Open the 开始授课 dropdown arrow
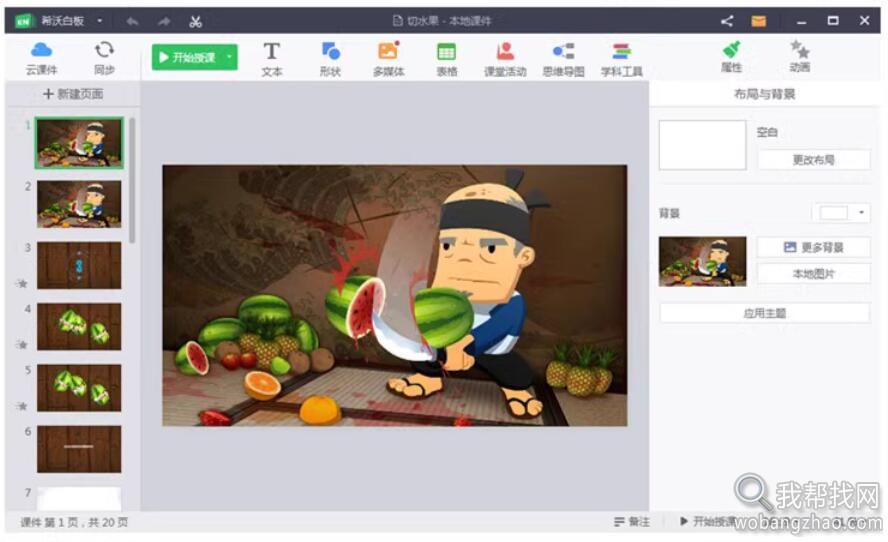888x542 pixels. [x=230, y=57]
